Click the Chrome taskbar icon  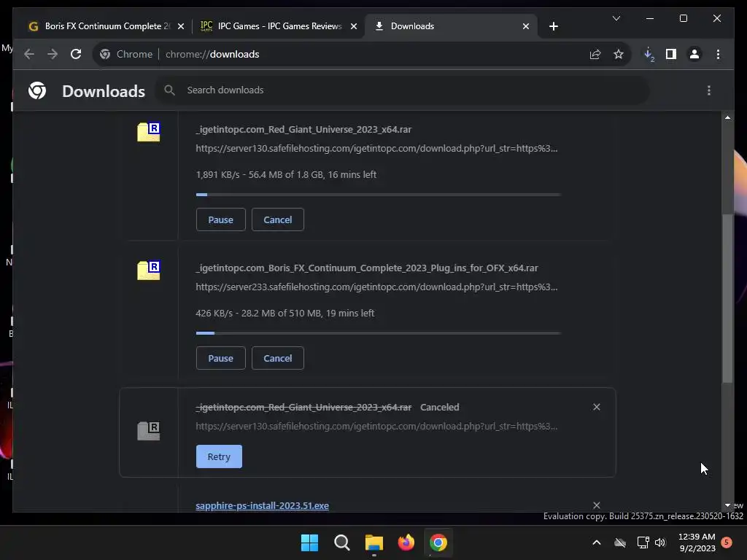[x=438, y=542]
